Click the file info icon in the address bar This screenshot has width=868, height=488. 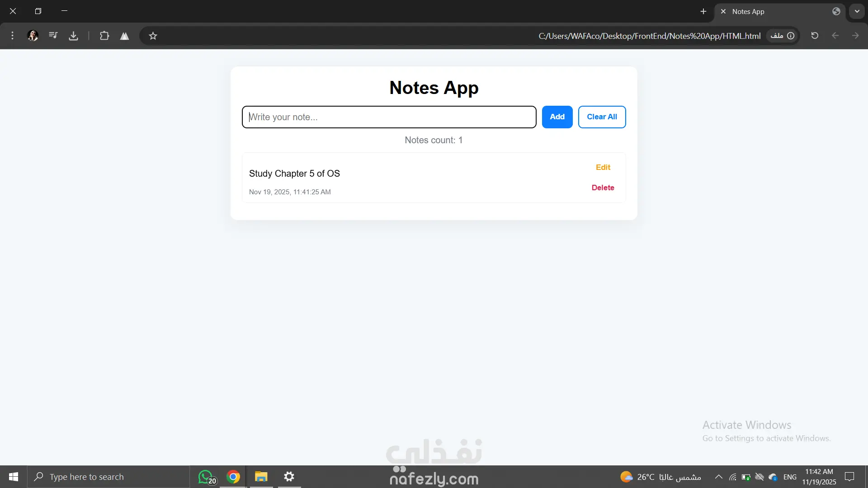(791, 36)
